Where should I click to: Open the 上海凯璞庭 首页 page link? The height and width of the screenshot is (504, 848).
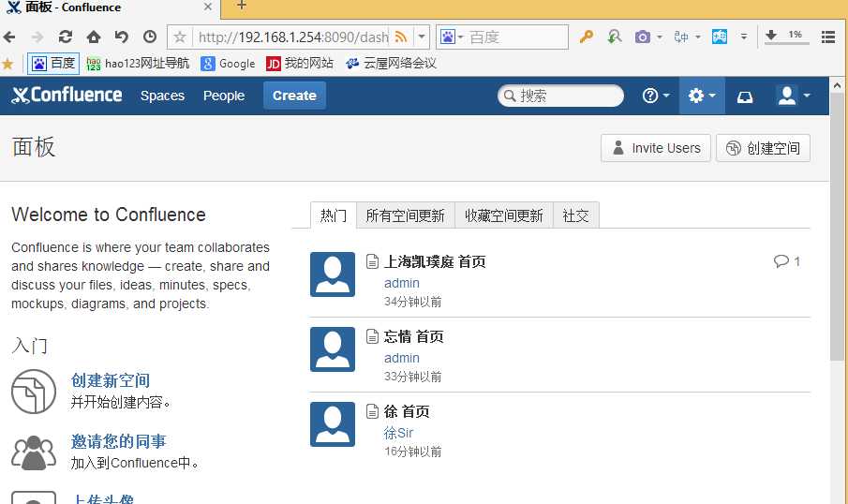pyautogui.click(x=434, y=261)
